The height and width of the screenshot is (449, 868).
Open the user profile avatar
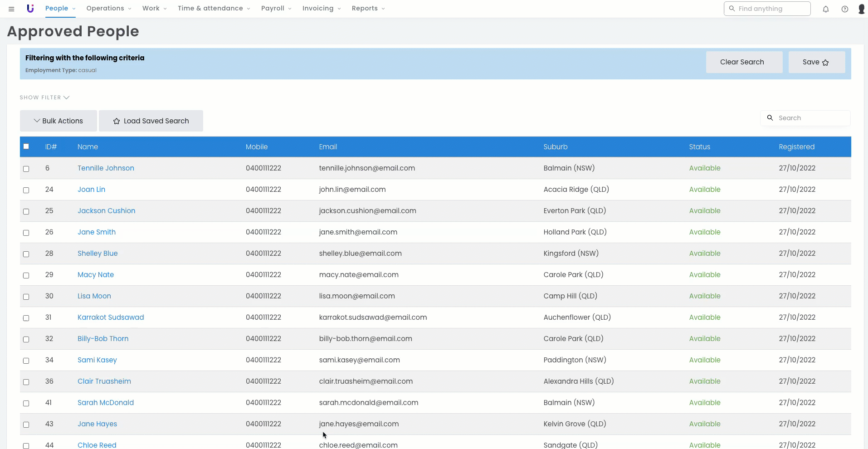861,9
